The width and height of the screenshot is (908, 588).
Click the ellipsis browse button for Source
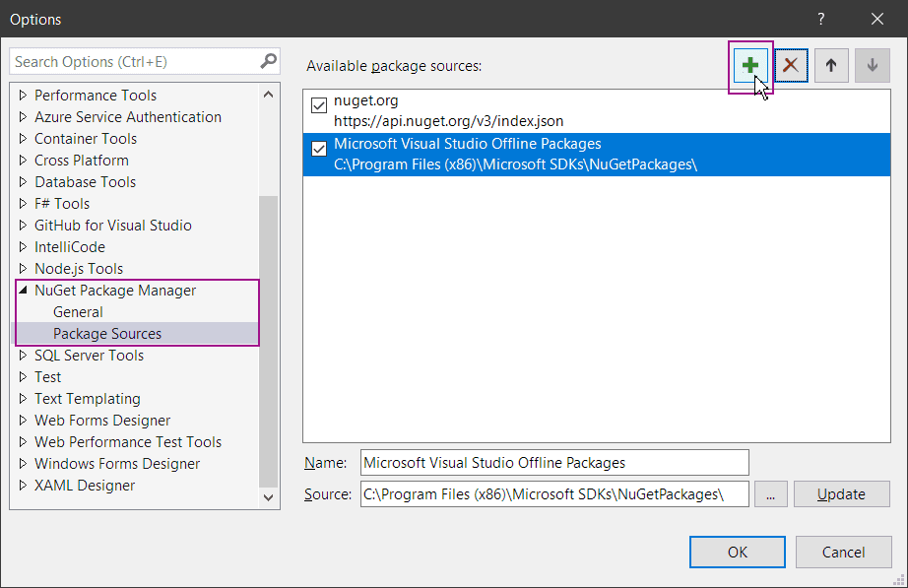click(x=770, y=494)
